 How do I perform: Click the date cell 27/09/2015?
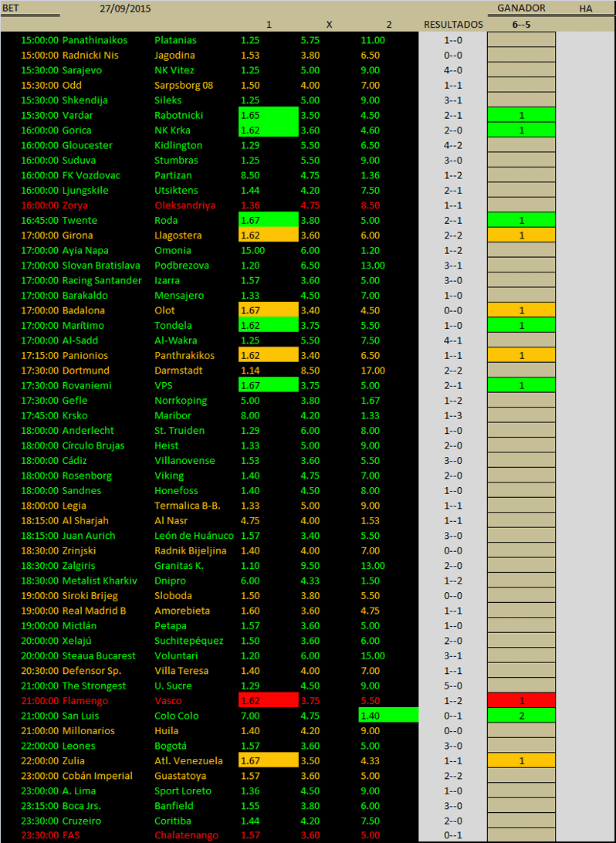point(125,8)
